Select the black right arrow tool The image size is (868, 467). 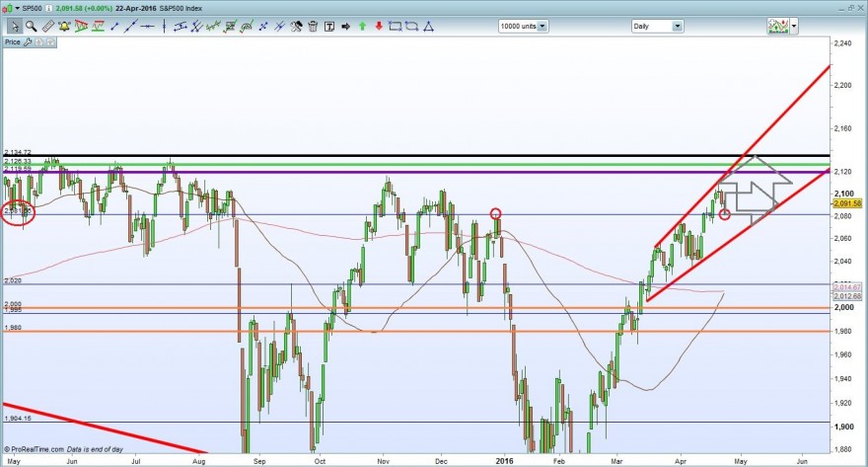(346, 26)
